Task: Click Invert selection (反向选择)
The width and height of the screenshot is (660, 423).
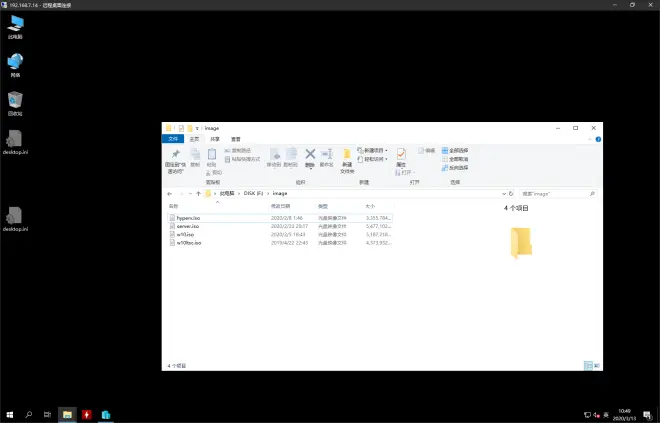Action: 455,168
